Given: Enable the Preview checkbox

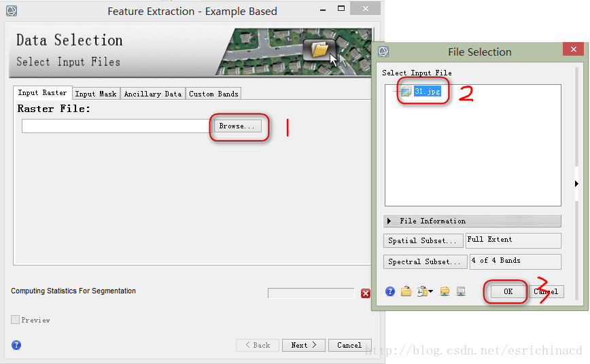Looking at the screenshot, I should (x=16, y=320).
